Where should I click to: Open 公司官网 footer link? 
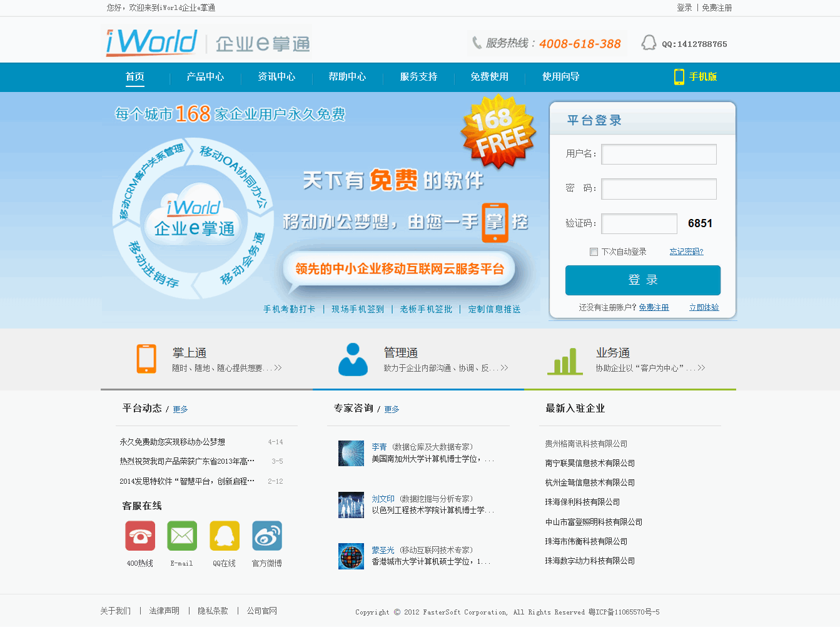tap(262, 611)
